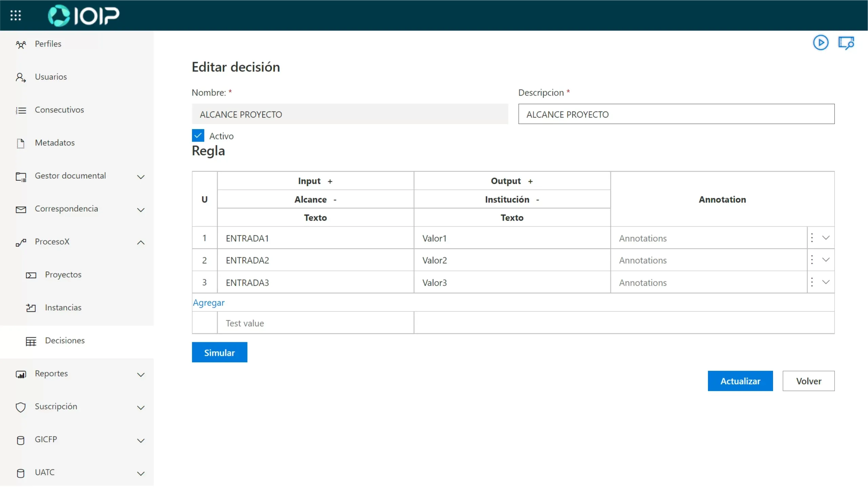Click the Agregar link
The height and width of the screenshot is (487, 868).
(209, 303)
